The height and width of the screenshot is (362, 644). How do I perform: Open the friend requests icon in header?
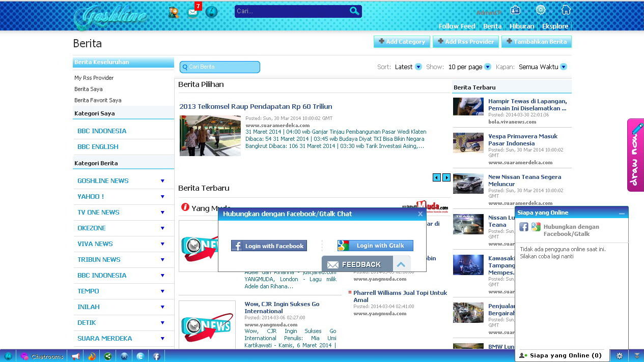(x=174, y=12)
